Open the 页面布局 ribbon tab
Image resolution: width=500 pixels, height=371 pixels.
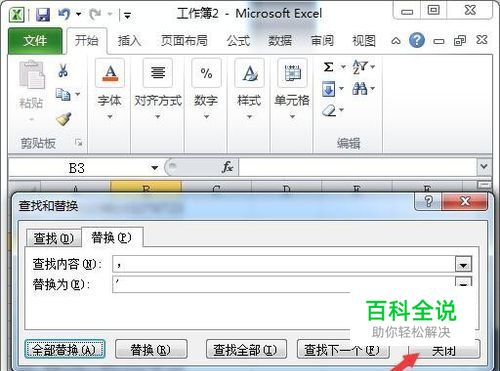coord(184,41)
